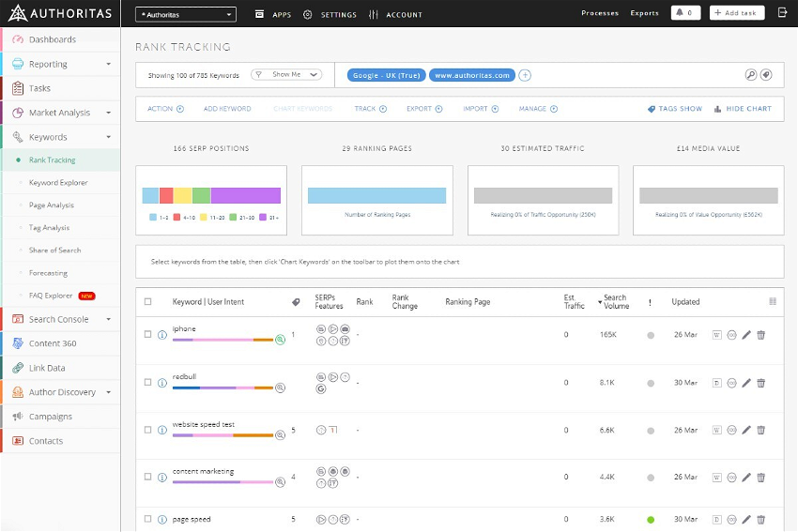Click the logout icon in header
The image size is (798, 532).
782,13
